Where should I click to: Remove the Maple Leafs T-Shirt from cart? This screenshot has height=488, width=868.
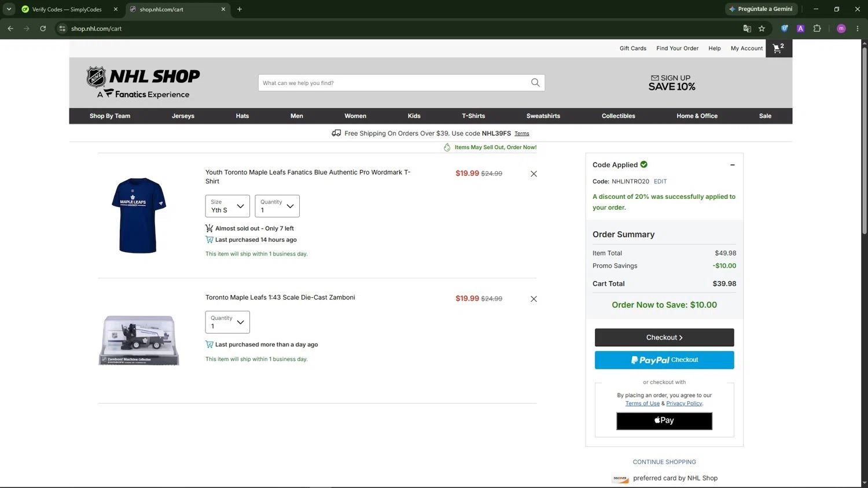(x=534, y=173)
